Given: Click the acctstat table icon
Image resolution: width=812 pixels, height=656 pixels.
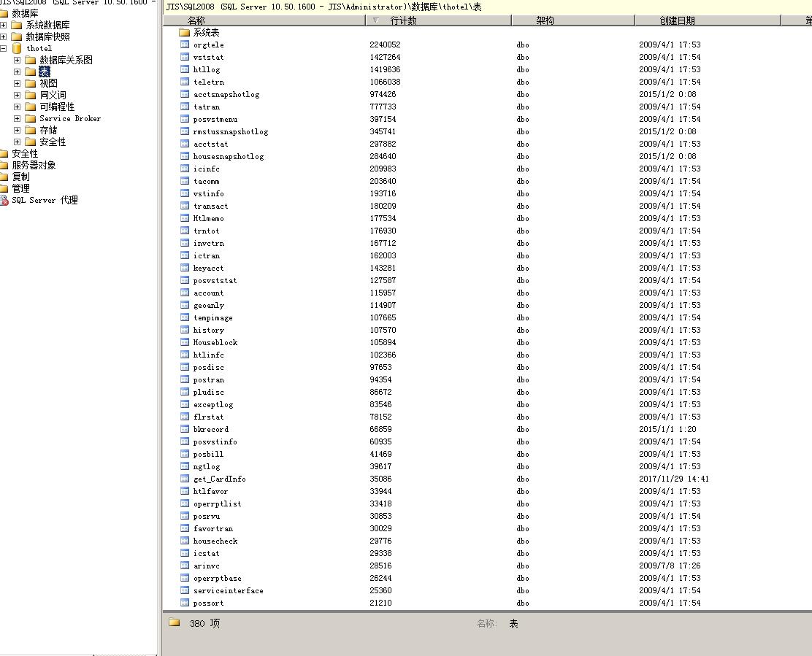Looking at the screenshot, I should pos(185,144).
